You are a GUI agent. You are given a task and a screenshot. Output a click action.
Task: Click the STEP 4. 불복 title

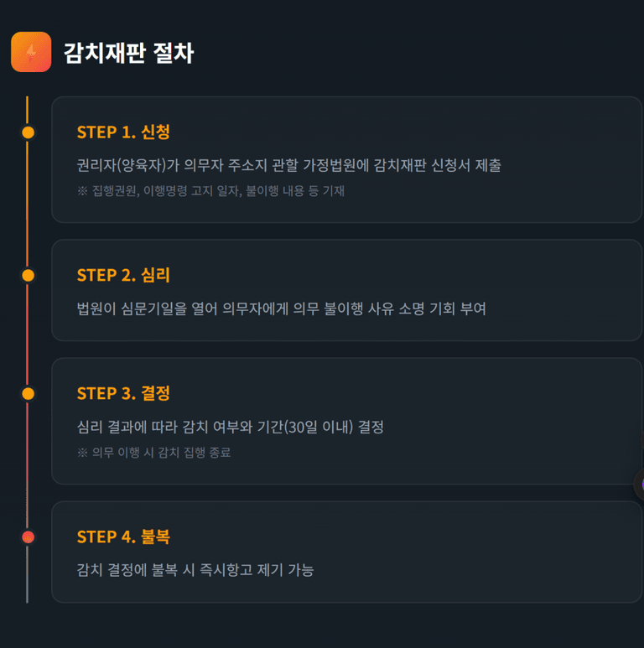(x=123, y=537)
